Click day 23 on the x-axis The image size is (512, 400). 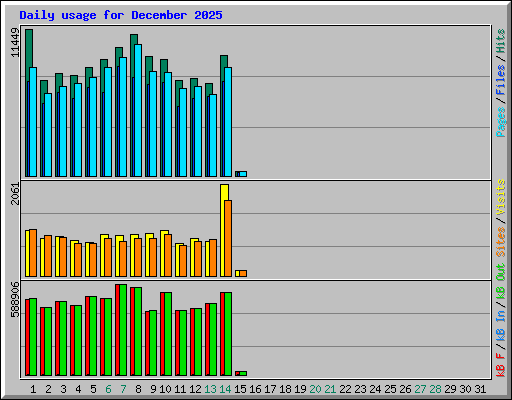360,389
